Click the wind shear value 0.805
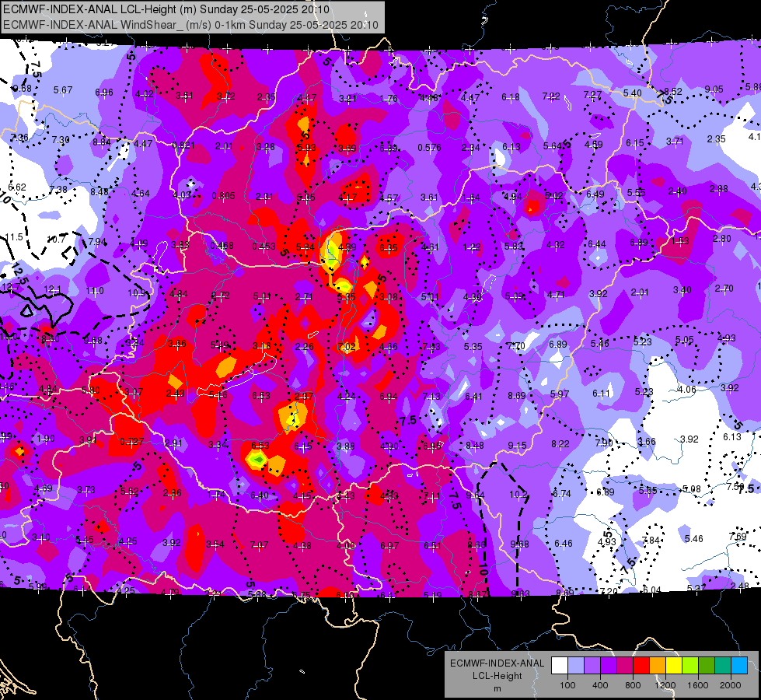The height and width of the screenshot is (700, 761). pyautogui.click(x=223, y=196)
